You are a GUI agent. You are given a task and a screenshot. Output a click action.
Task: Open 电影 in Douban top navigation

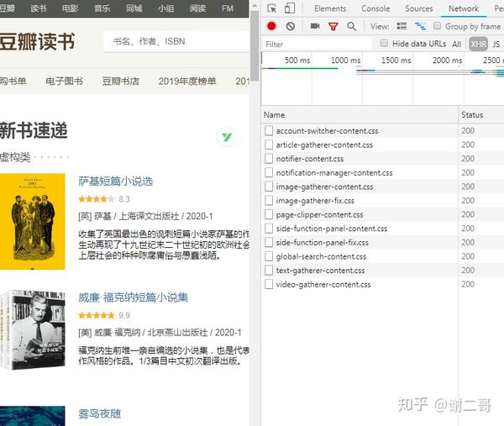point(70,8)
